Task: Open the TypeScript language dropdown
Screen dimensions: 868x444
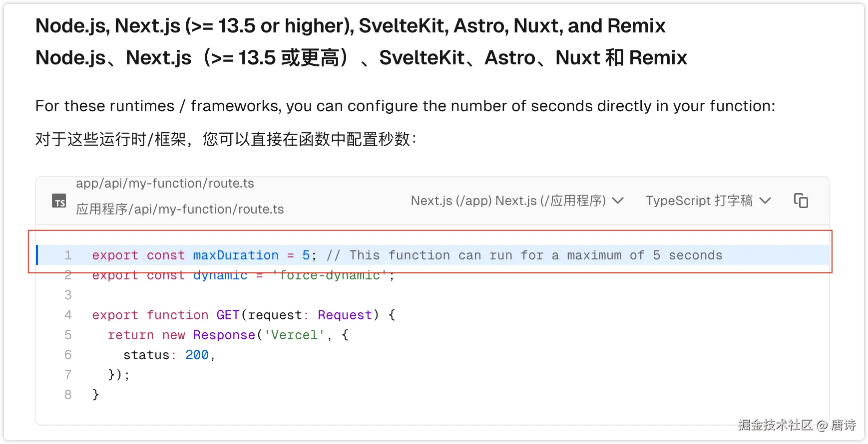Action: pyautogui.click(x=708, y=201)
